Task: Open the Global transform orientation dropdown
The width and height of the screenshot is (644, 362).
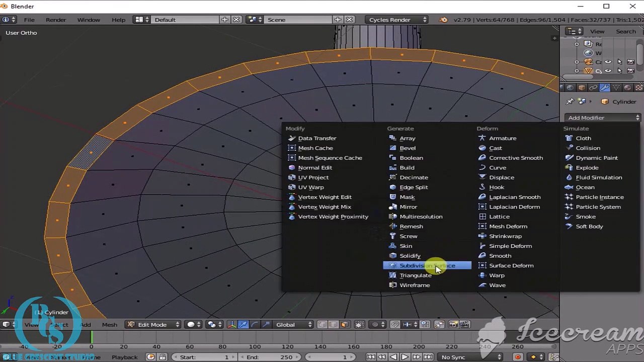Action: (x=294, y=325)
